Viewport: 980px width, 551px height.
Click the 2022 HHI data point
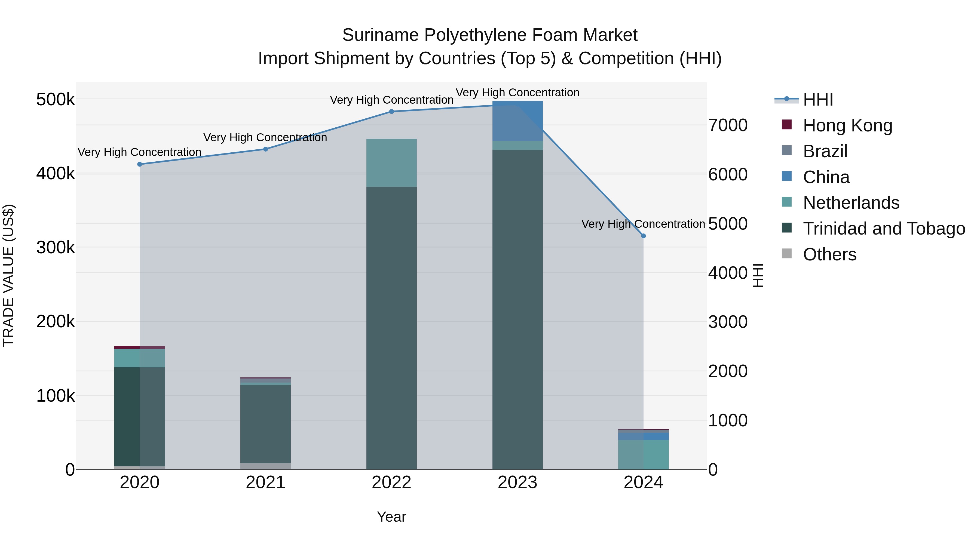[x=391, y=111]
